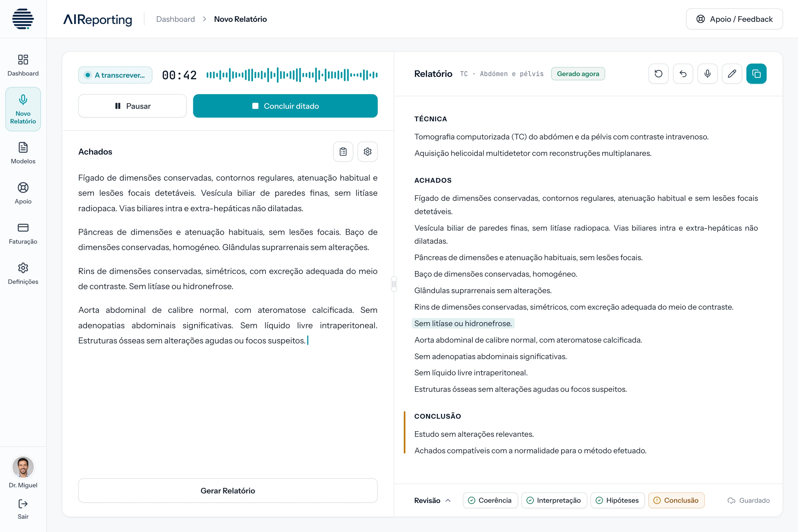Click Concluir ditado button
This screenshot has width=798, height=532.
point(285,106)
